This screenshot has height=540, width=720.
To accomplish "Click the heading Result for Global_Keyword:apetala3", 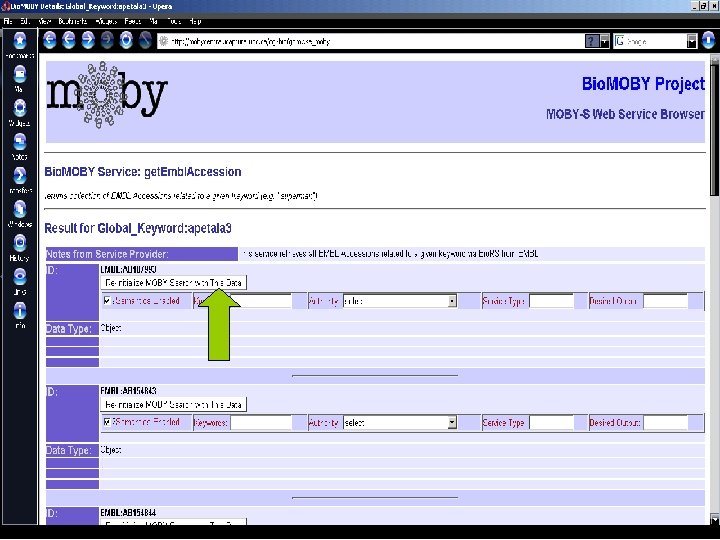I will (138, 228).
